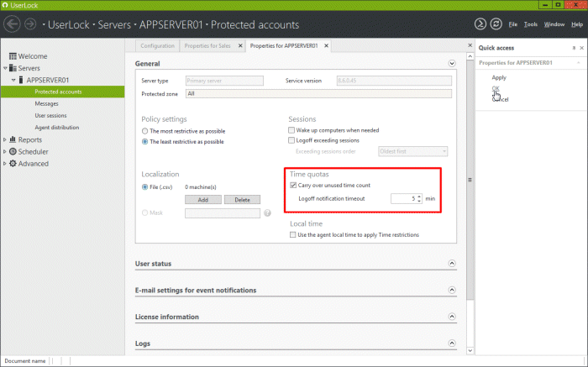Uncheck Carry over unused time count
The image size is (588, 367).
pyautogui.click(x=292, y=185)
